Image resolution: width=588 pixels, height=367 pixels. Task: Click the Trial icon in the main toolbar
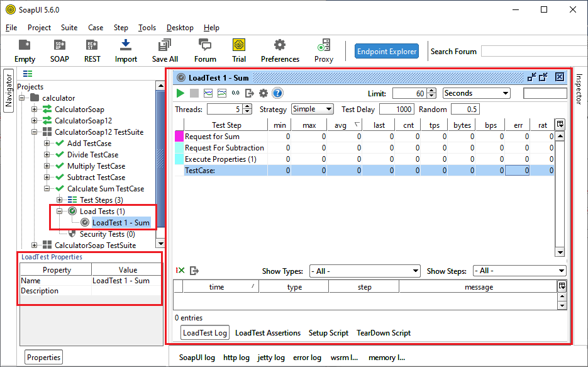[239, 50]
